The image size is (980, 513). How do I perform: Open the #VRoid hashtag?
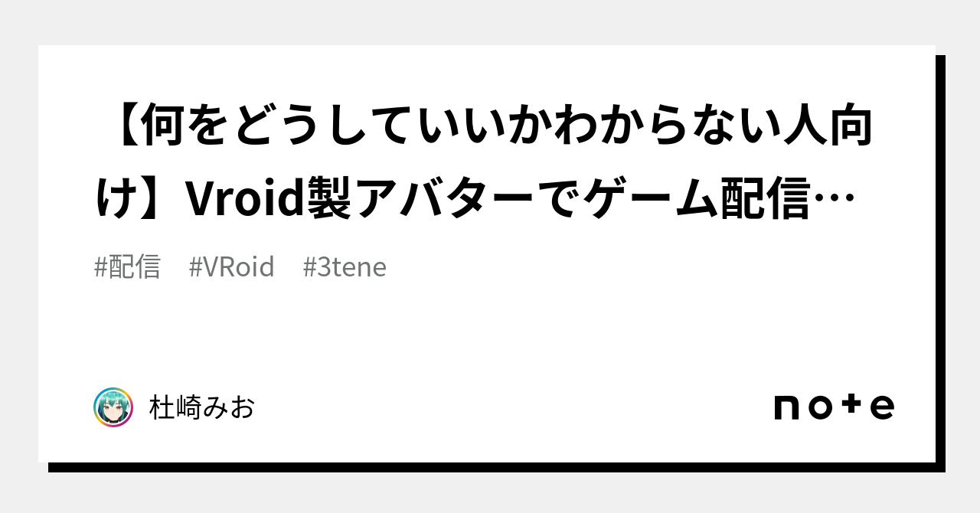click(231, 267)
